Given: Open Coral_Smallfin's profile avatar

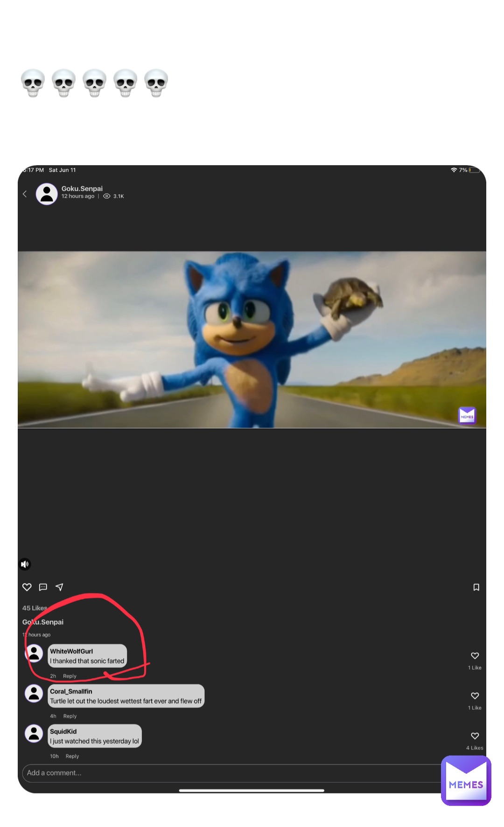Looking at the screenshot, I should [34, 693].
